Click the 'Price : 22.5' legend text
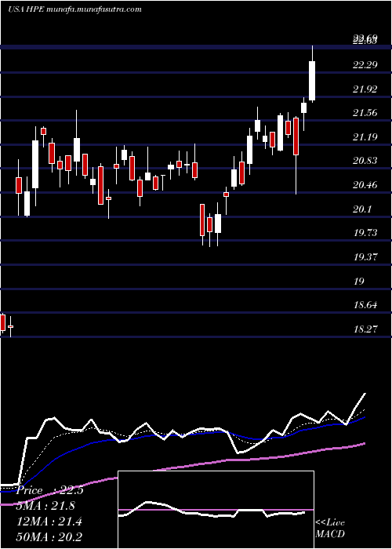 (49, 491)
